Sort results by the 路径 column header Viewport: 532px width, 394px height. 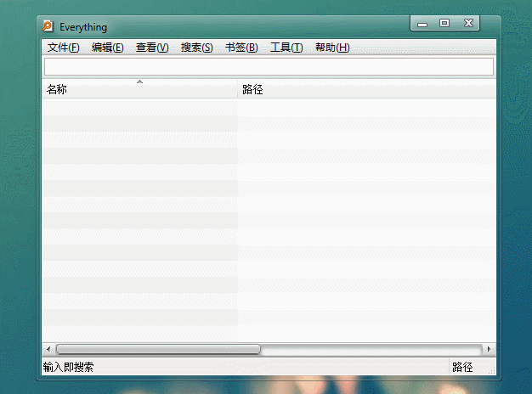[x=252, y=90]
